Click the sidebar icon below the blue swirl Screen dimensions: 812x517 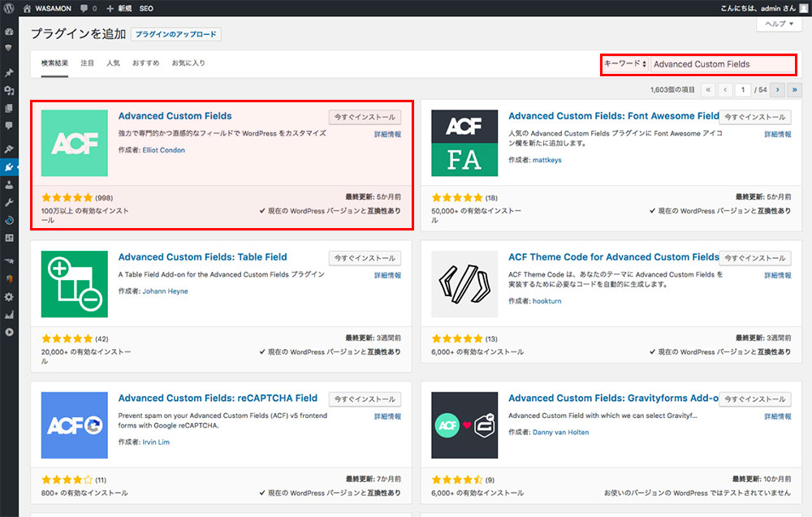pyautogui.click(x=9, y=238)
